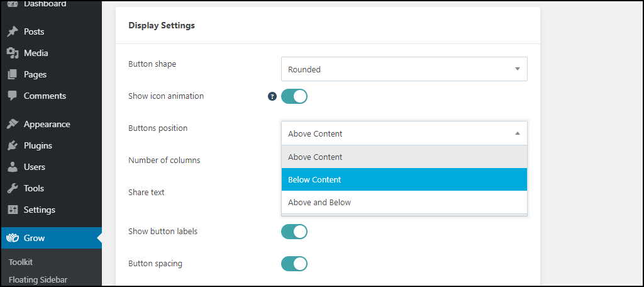Click the Settings sliders icon
The height and width of the screenshot is (287, 644).
point(13,210)
